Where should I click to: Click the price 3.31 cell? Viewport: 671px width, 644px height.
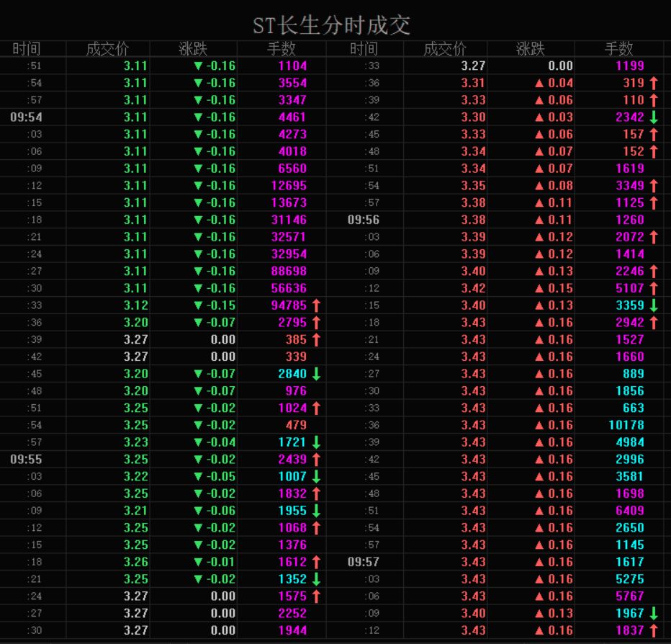tap(473, 83)
